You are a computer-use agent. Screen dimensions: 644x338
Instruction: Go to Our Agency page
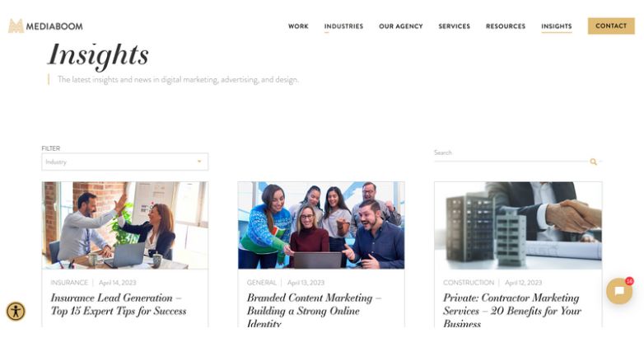[x=401, y=26]
